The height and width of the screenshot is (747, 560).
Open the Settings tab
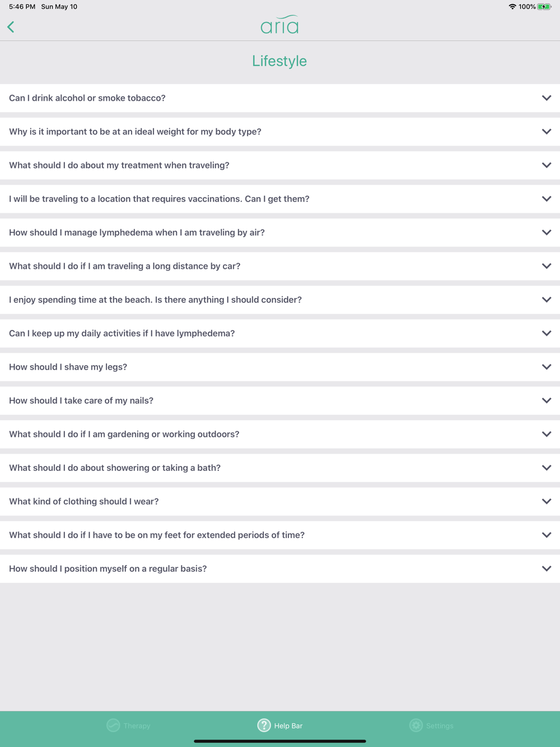pyautogui.click(x=431, y=725)
